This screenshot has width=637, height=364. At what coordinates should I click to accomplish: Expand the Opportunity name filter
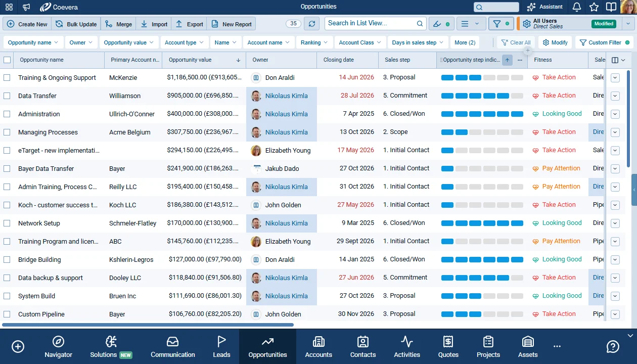coord(33,42)
